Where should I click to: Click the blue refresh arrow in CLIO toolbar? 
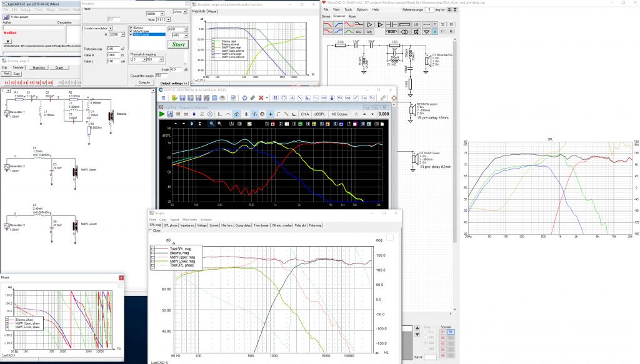244,98
